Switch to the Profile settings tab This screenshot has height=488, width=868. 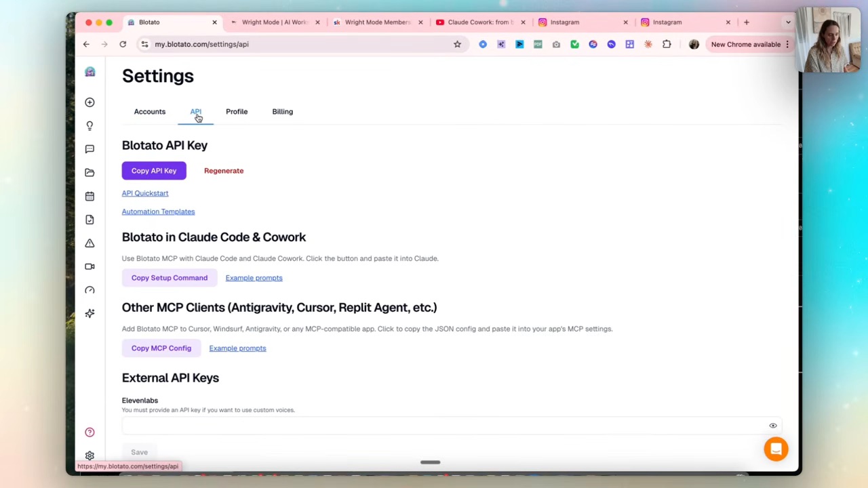pos(237,112)
